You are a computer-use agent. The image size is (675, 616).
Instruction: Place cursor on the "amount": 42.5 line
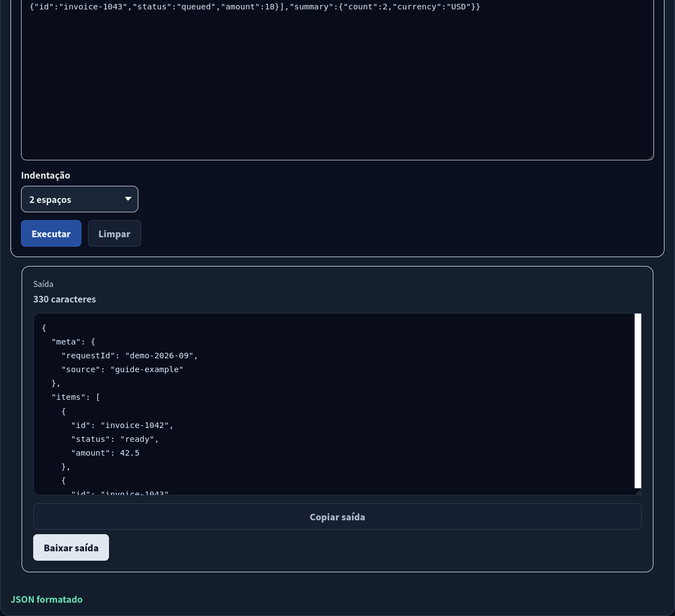105,453
